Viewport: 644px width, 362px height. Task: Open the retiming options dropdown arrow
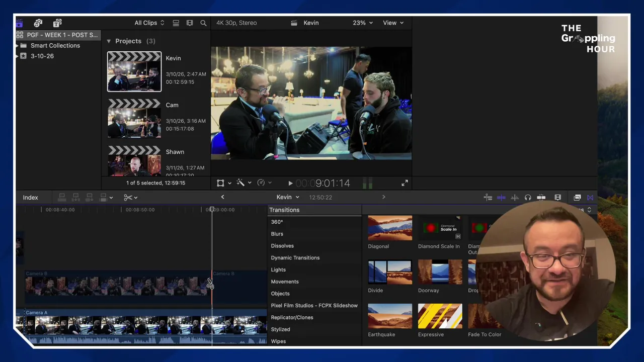270,183
